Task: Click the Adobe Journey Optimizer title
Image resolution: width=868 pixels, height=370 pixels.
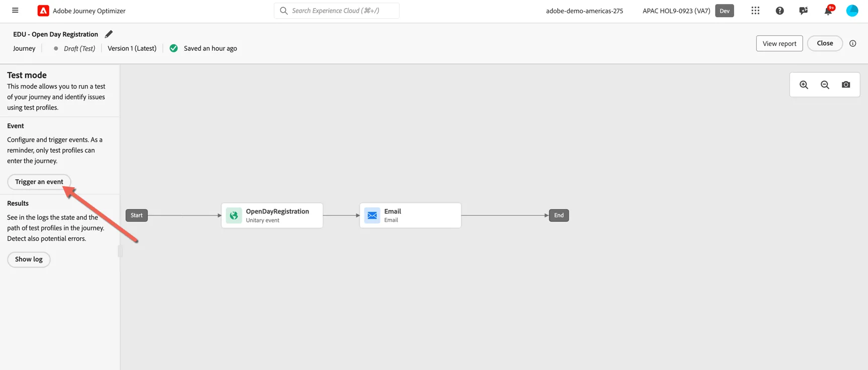Action: (x=89, y=11)
